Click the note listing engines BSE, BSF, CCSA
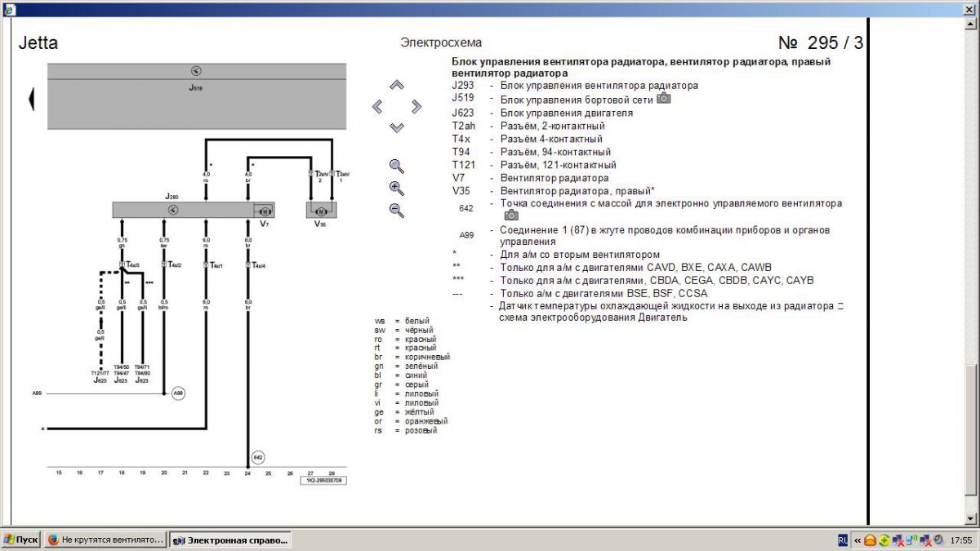980x551 pixels. 604,293
